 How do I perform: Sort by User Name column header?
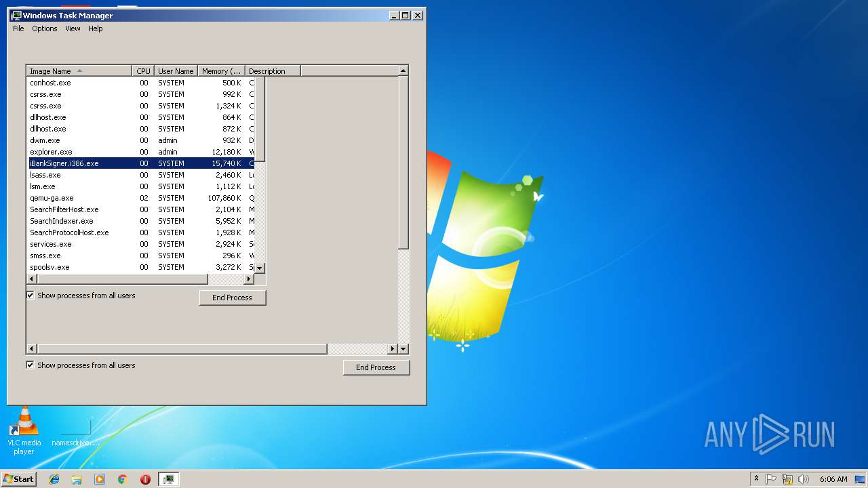pos(176,71)
